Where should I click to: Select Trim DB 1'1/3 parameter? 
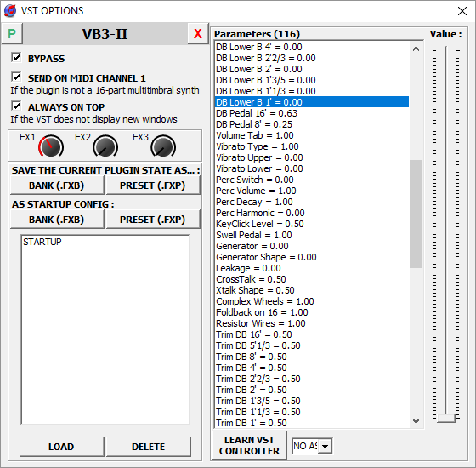click(312, 412)
